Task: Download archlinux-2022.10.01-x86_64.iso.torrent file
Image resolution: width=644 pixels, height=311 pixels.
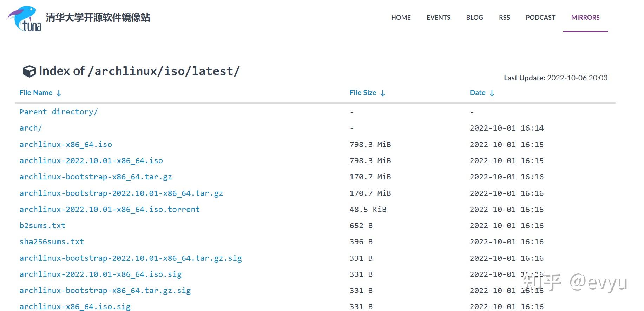Action: pyautogui.click(x=110, y=210)
